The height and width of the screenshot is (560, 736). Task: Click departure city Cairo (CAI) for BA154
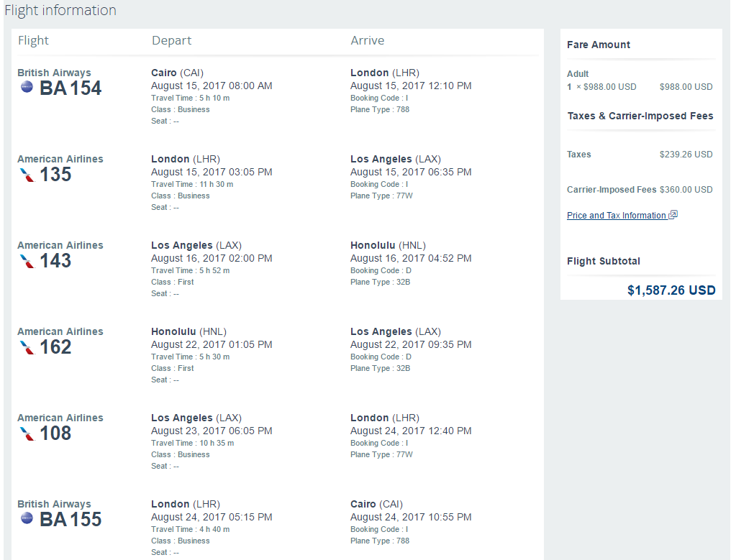(178, 73)
